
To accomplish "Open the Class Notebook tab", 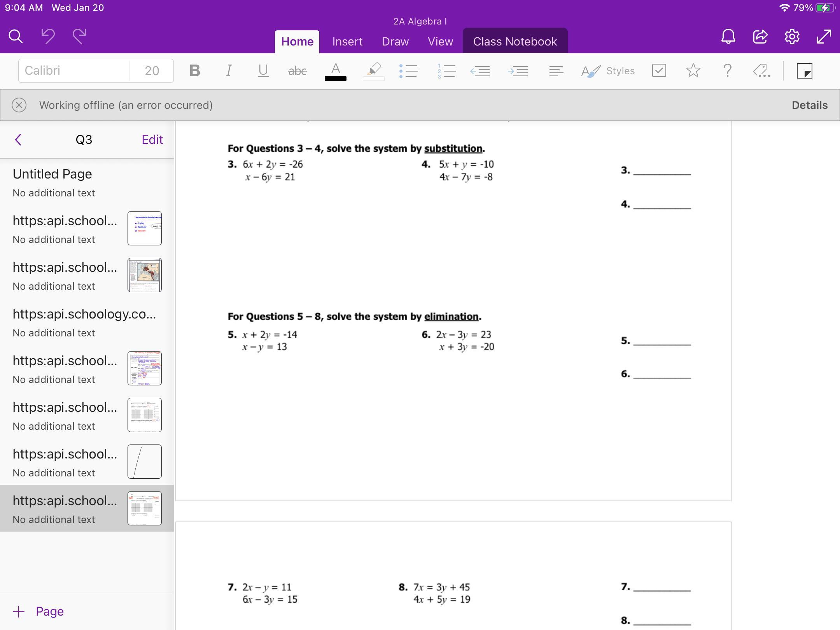I will click(515, 41).
